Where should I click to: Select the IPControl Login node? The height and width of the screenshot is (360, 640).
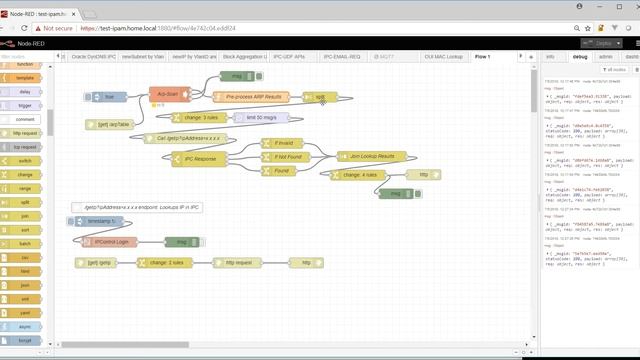[x=110, y=242]
